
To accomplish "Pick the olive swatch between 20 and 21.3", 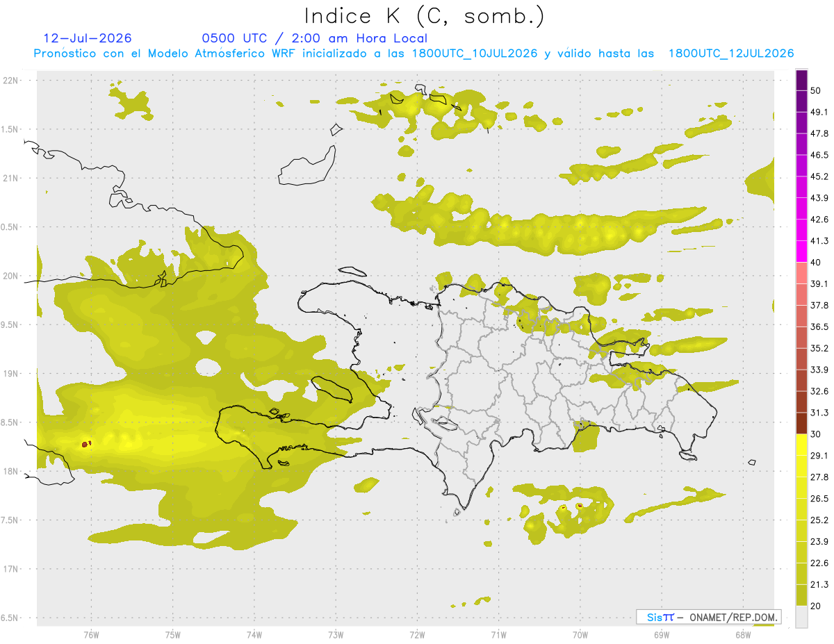I will tap(802, 595).
